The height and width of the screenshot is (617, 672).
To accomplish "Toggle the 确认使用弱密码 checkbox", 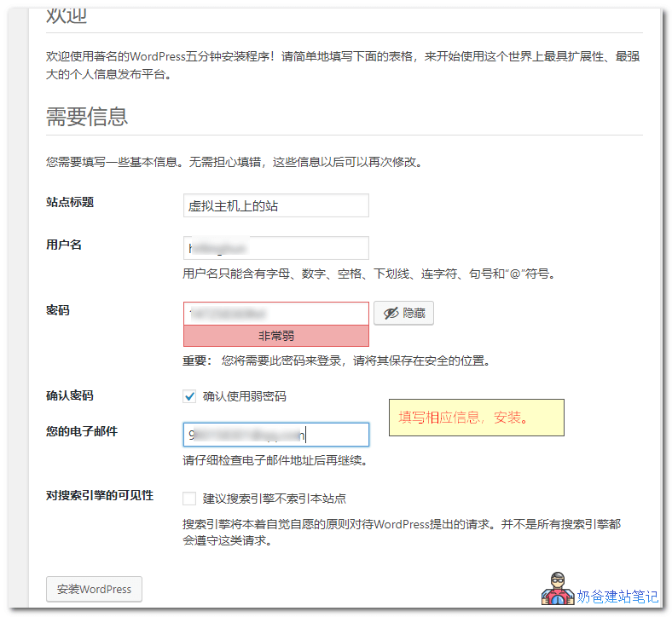I will 189,396.
